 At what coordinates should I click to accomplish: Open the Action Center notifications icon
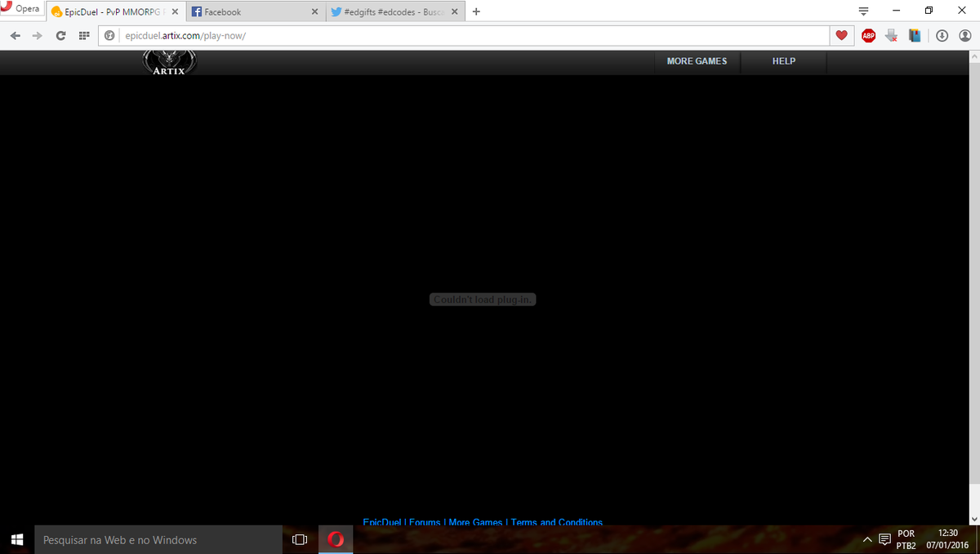[x=884, y=539]
